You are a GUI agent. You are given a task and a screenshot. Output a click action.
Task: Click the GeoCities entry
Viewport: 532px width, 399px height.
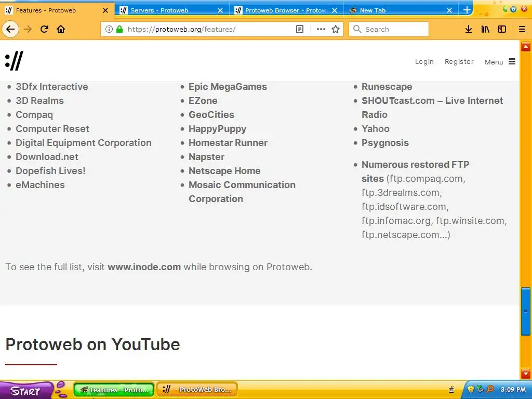[211, 115]
